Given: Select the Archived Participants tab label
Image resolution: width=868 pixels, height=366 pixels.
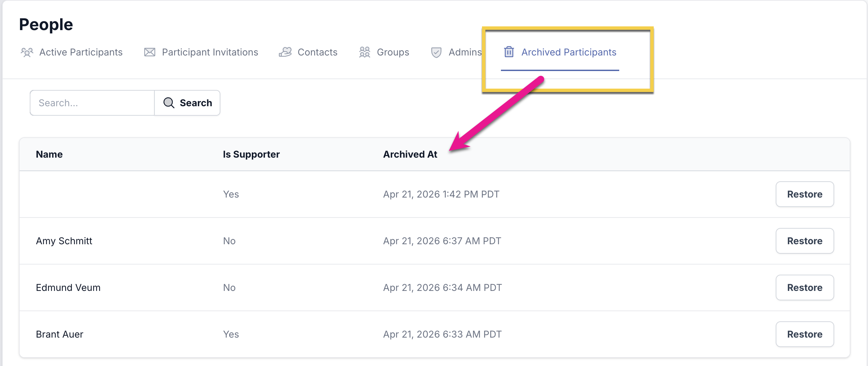Looking at the screenshot, I should tap(569, 52).
